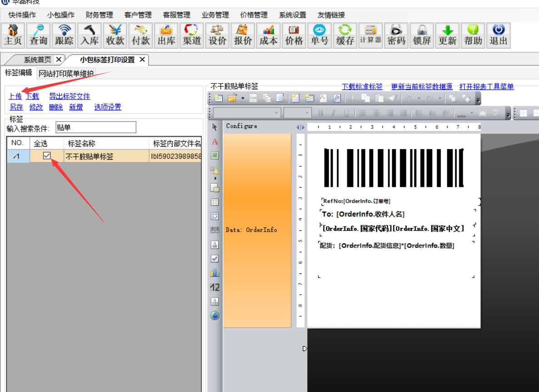This screenshot has height=392, width=539.
Task: Open the 计算器 calculator tool
Action: [x=370, y=35]
